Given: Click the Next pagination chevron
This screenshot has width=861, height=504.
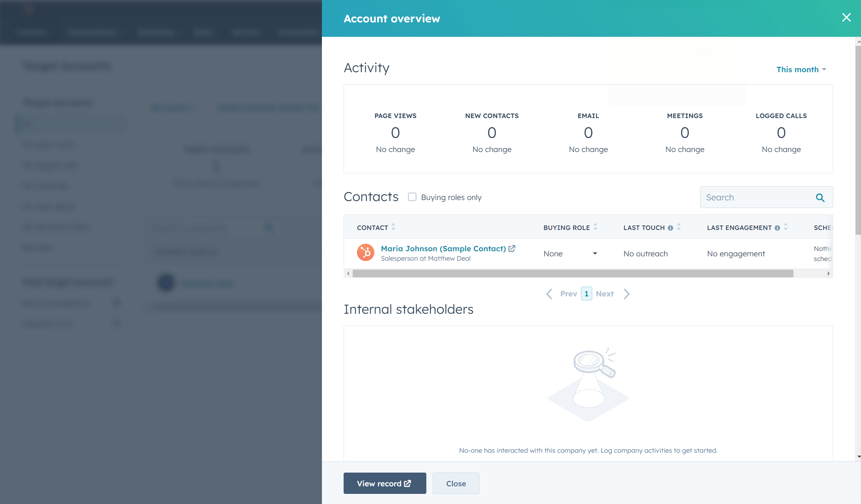Looking at the screenshot, I should (x=626, y=294).
